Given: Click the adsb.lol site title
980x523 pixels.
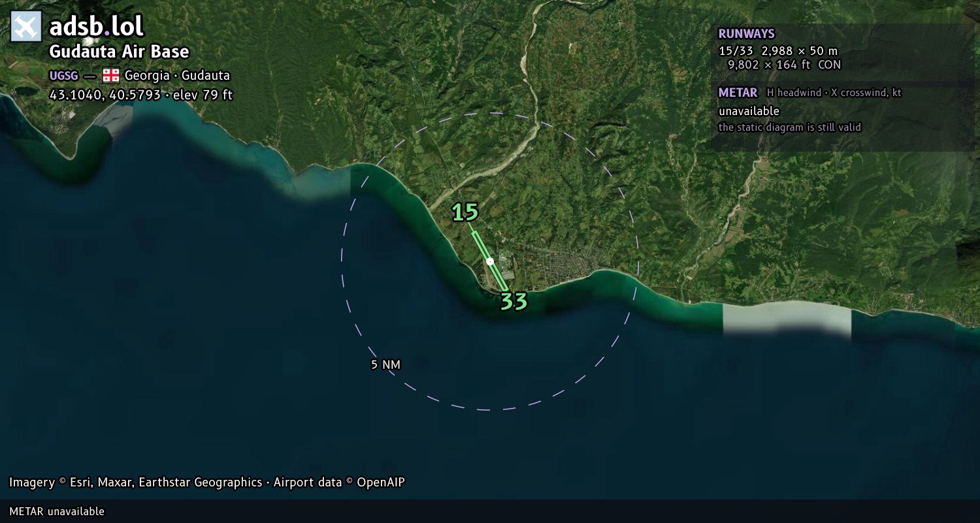Looking at the screenshot, I should click(x=97, y=27).
